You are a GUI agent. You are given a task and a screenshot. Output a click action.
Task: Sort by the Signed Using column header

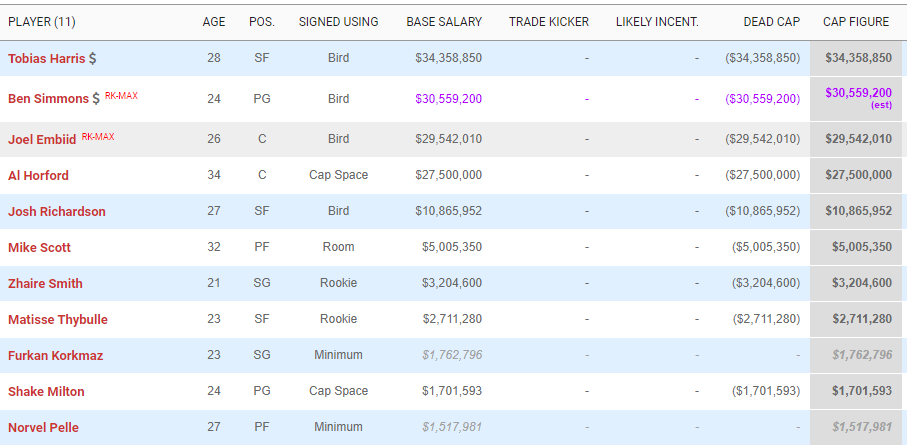coord(338,21)
